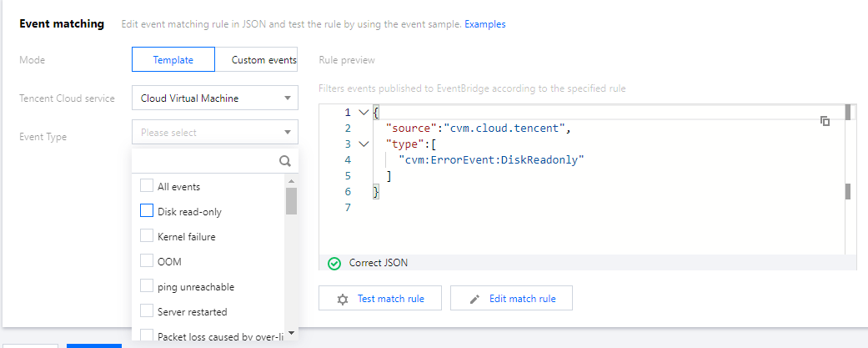868x348 pixels.
Task: Check the All events checkbox
Action: 147,186
